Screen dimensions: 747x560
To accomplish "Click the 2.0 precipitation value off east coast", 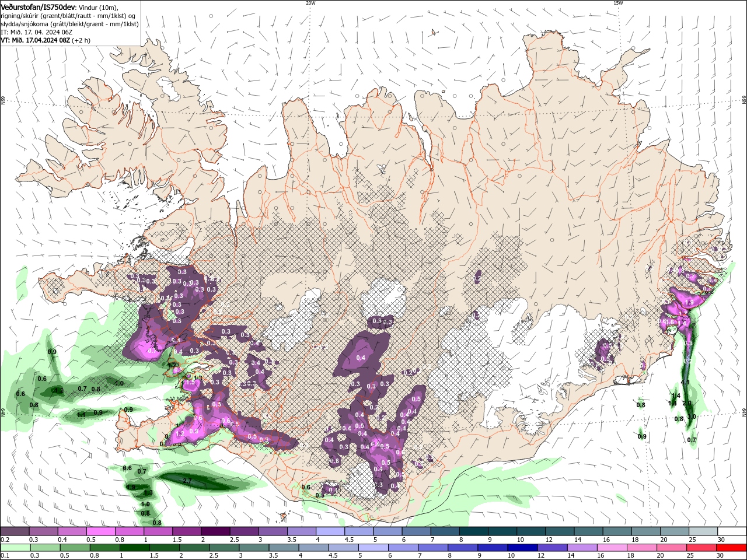I will coord(687,403).
